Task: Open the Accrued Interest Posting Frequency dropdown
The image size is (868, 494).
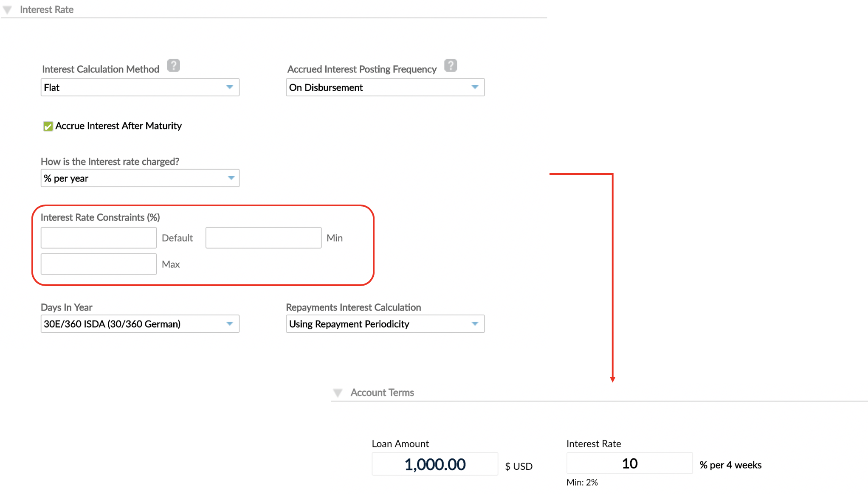Action: (475, 87)
